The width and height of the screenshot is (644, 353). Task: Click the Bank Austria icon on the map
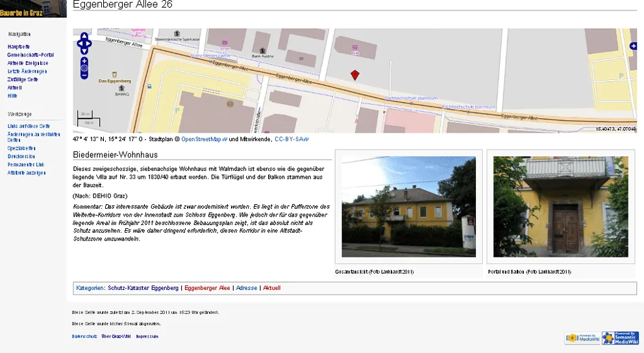tap(262, 51)
